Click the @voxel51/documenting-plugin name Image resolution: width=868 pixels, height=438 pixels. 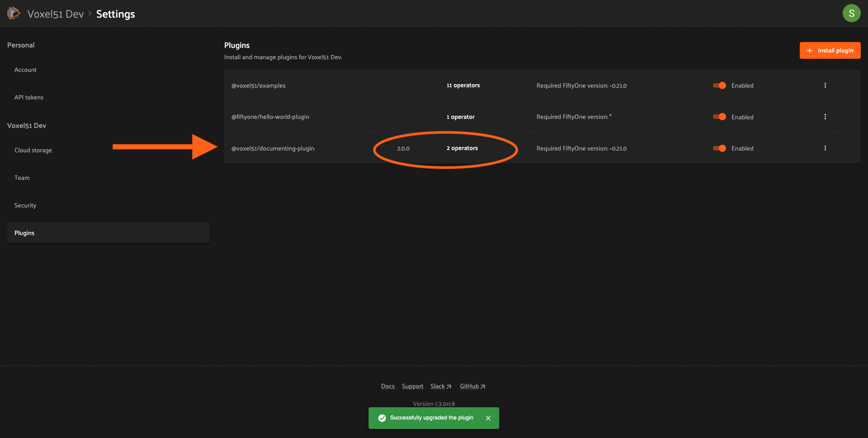pyautogui.click(x=273, y=148)
